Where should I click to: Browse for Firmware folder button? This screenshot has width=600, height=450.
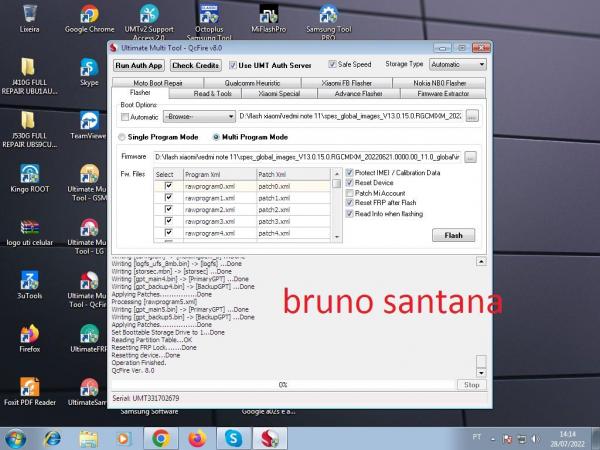[470, 157]
